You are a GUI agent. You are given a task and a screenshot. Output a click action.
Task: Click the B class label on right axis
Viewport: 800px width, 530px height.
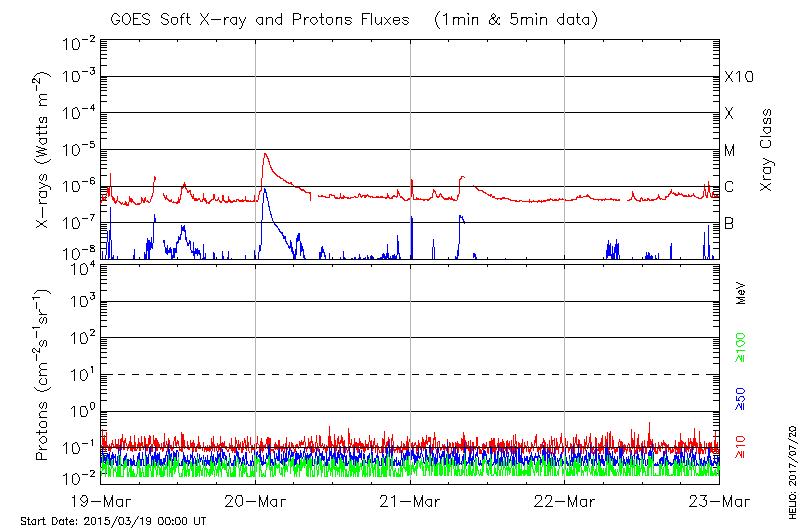pyautogui.click(x=729, y=223)
